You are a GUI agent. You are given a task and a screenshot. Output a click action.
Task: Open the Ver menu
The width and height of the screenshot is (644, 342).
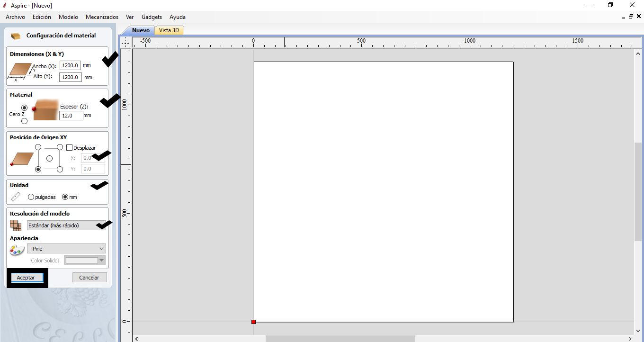point(130,17)
